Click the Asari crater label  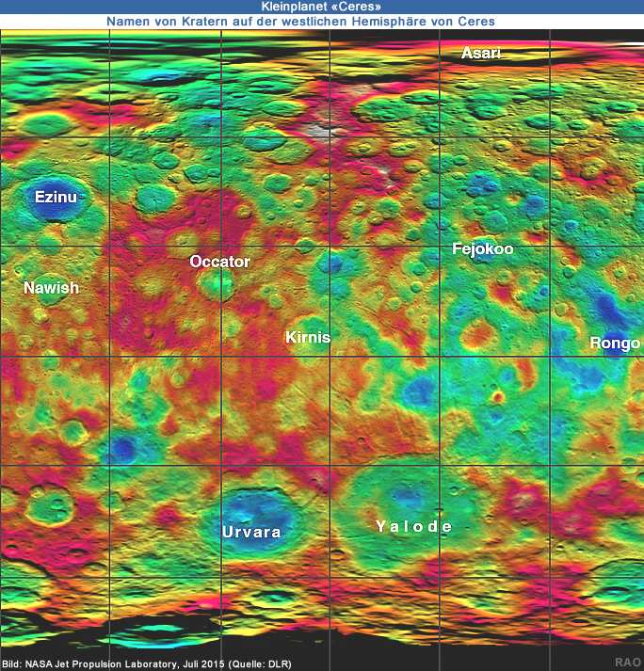480,54
